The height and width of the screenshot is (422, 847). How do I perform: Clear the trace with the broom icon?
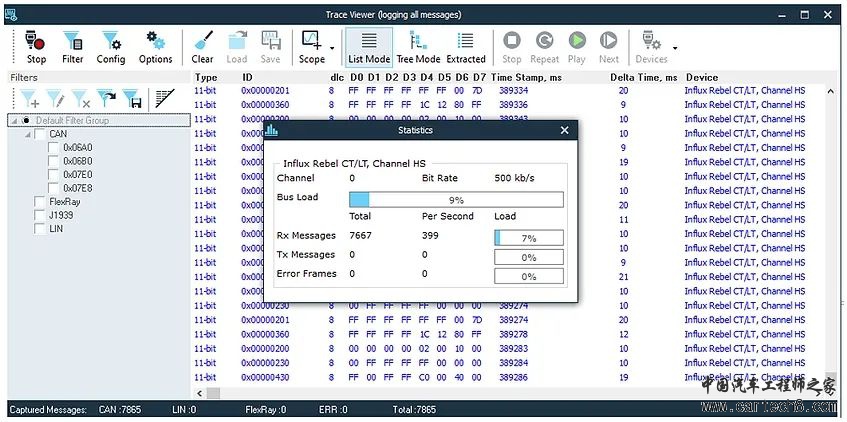tap(203, 48)
